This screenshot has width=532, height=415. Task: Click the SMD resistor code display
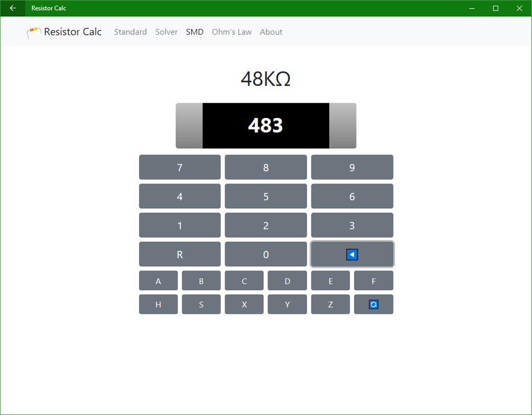click(265, 126)
